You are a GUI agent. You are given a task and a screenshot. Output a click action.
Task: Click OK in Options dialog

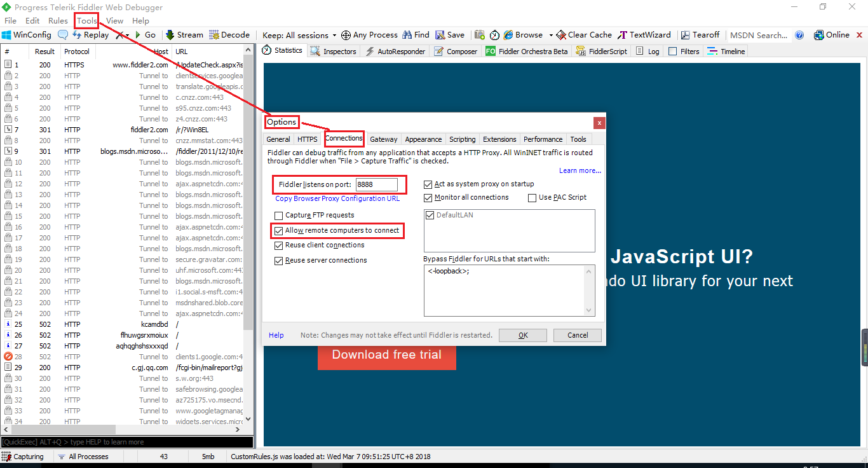point(523,335)
